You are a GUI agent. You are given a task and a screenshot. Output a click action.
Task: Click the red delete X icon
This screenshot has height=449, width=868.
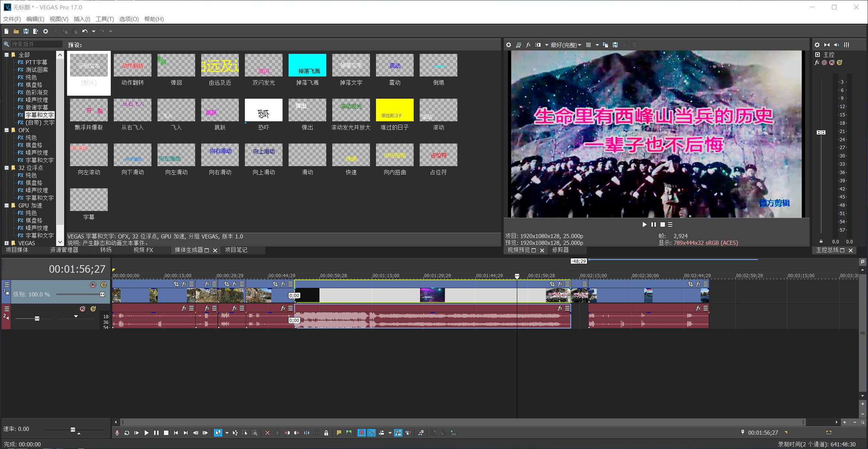267,433
